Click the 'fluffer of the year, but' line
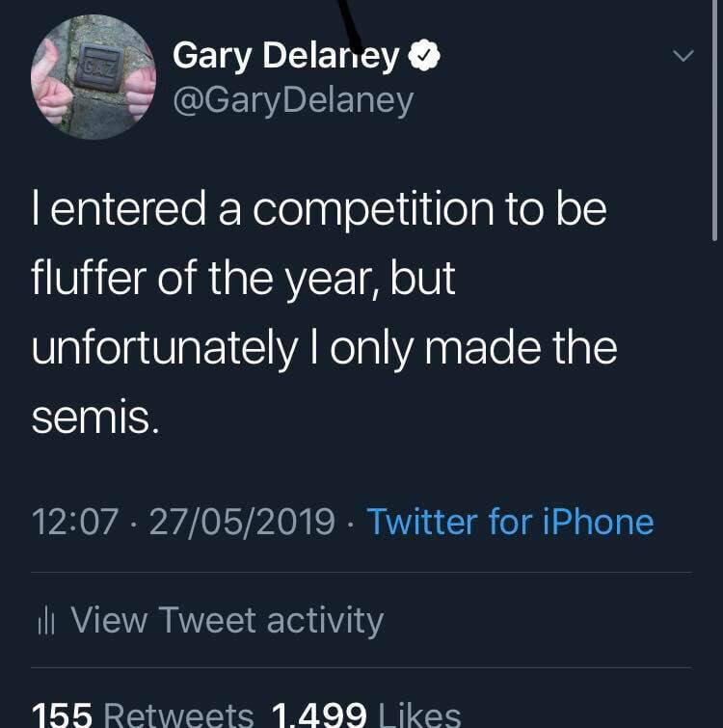Screen dimensions: 723x728 coord(243,280)
